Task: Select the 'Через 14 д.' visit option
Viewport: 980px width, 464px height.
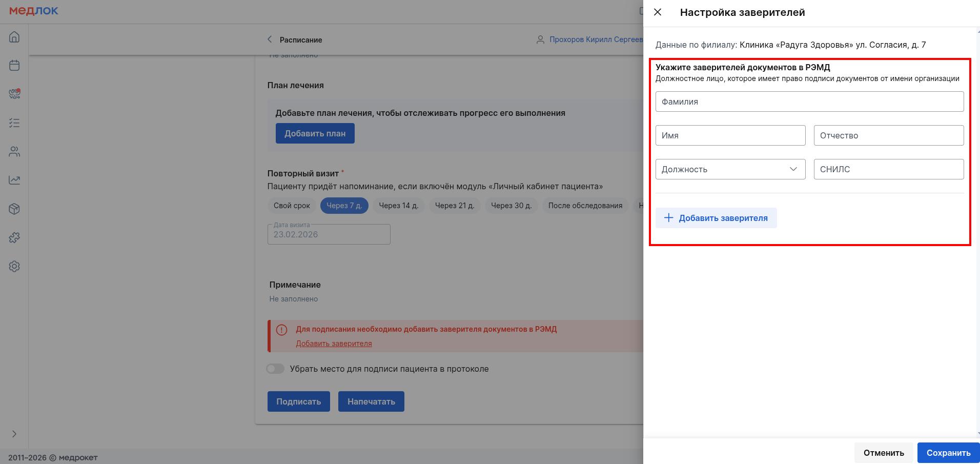Action: [x=398, y=206]
